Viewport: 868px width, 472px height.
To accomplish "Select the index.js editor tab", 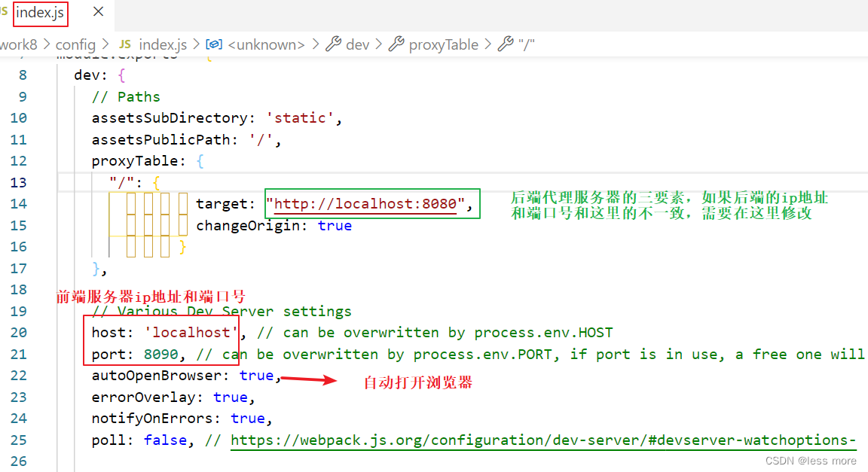I will [x=40, y=13].
